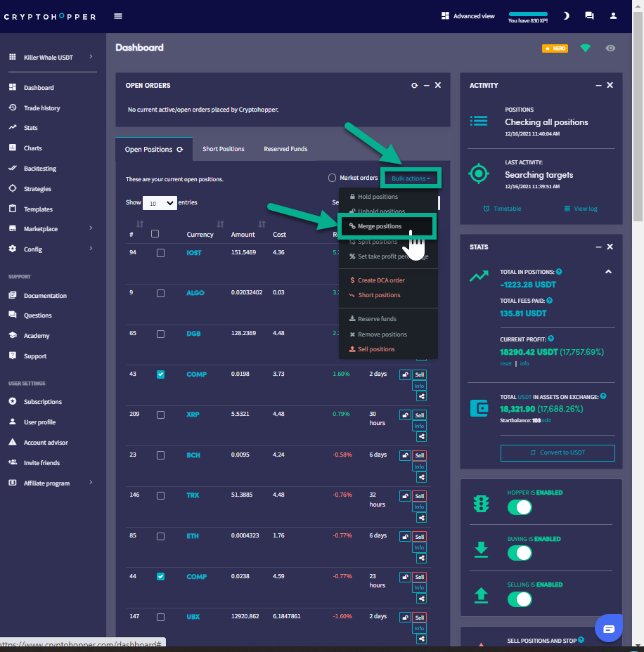This screenshot has width=644, height=652.
Task: Select the Market orders radio button
Action: pos(332,178)
